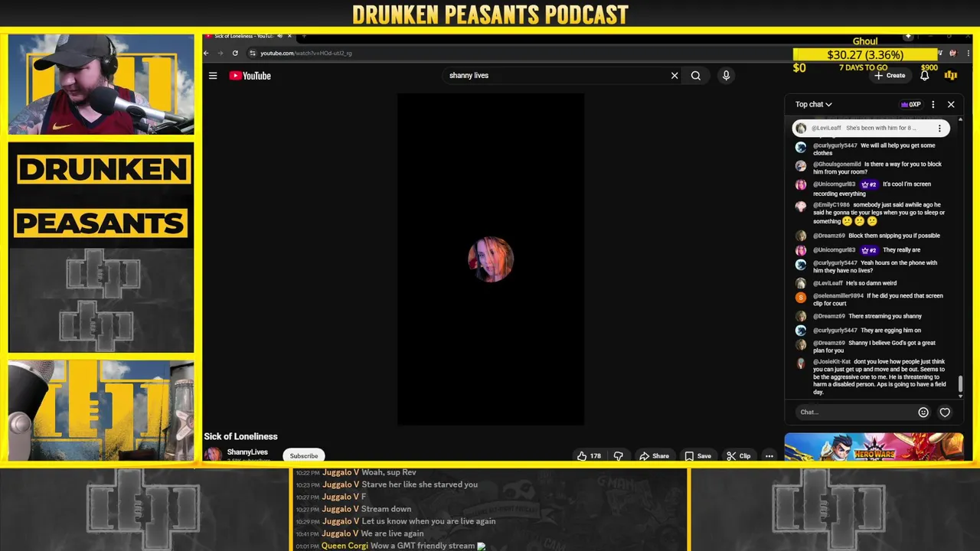Image resolution: width=980 pixels, height=551 pixels.
Task: Close the 'Sick of Loneliness' browser tab
Action: tap(289, 36)
